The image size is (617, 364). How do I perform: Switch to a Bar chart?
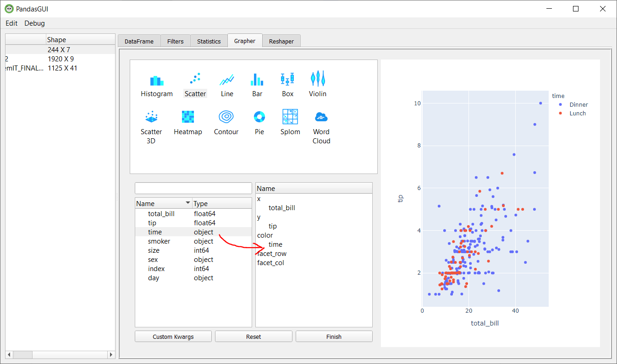[257, 82]
